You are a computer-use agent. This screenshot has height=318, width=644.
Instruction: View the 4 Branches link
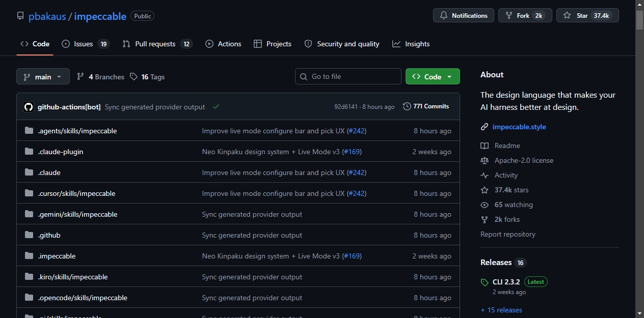[x=100, y=77]
